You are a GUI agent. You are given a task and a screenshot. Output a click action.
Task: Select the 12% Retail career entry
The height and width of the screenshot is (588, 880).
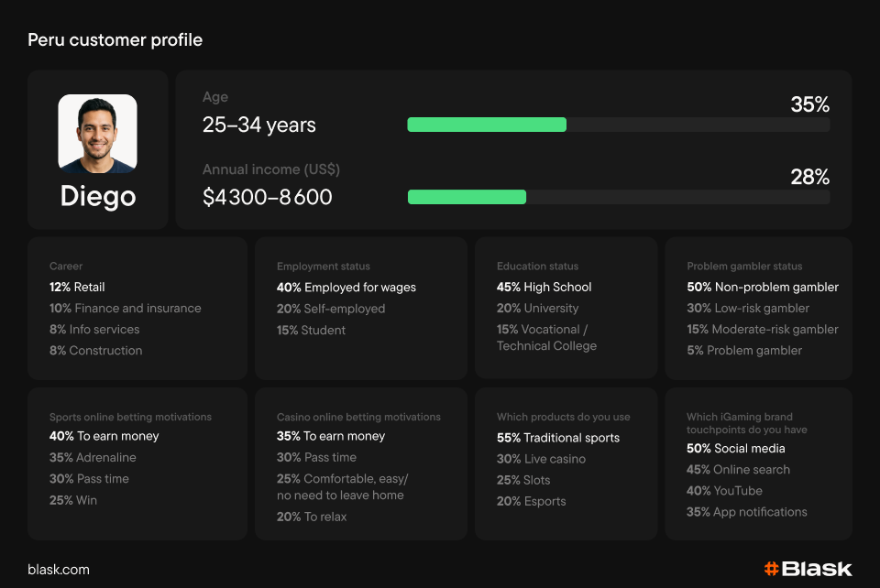(77, 287)
